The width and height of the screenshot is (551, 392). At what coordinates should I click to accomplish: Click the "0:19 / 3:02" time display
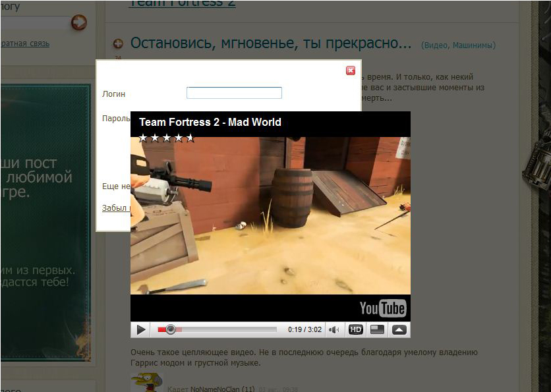tap(304, 329)
